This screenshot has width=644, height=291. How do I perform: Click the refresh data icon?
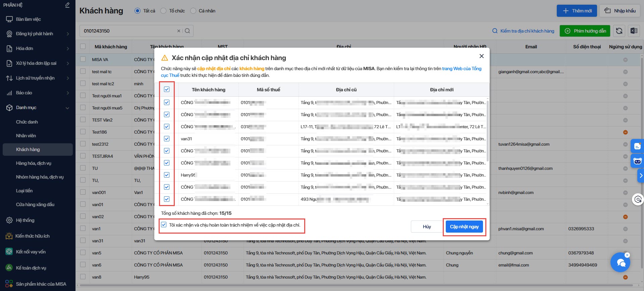pyautogui.click(x=619, y=31)
